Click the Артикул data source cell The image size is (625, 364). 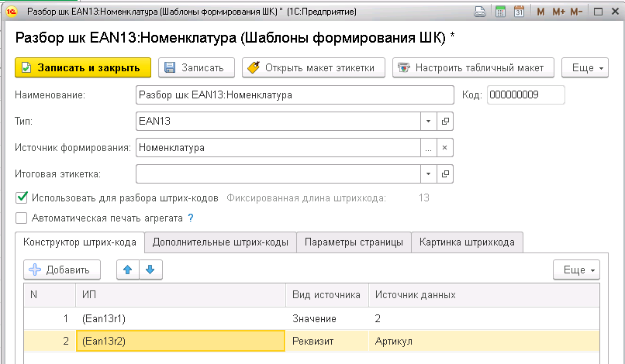coord(484,341)
